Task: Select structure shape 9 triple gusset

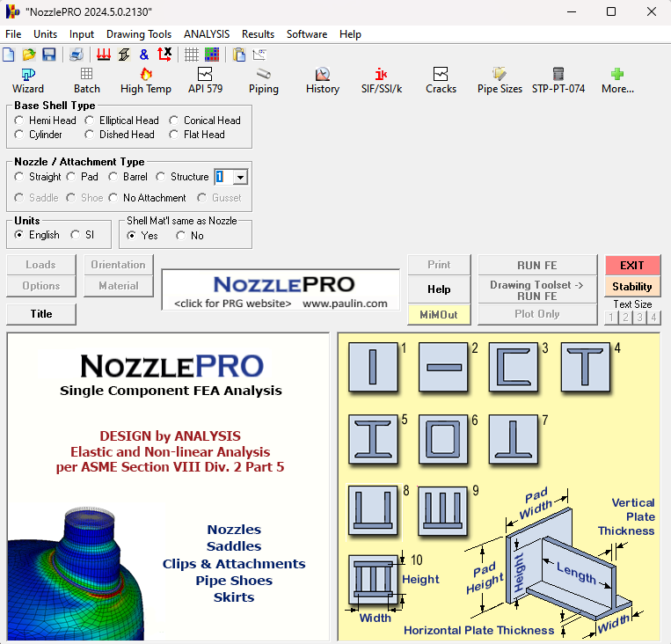Action: [x=442, y=511]
